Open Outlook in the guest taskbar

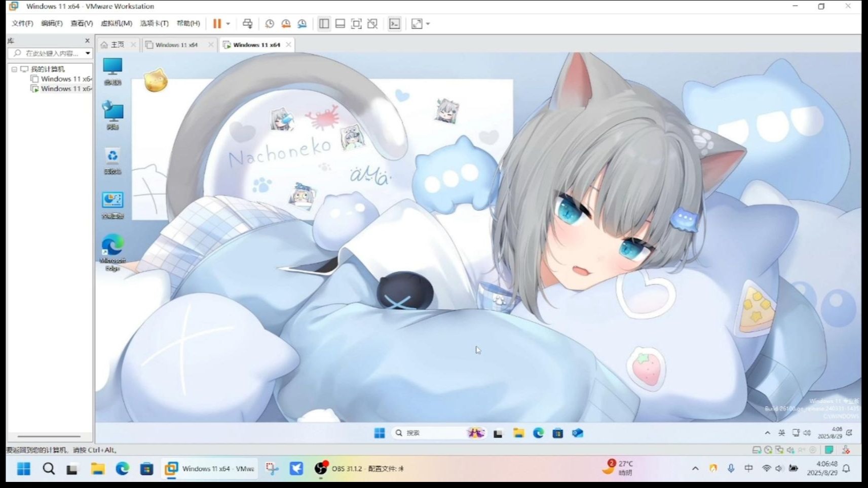click(578, 433)
